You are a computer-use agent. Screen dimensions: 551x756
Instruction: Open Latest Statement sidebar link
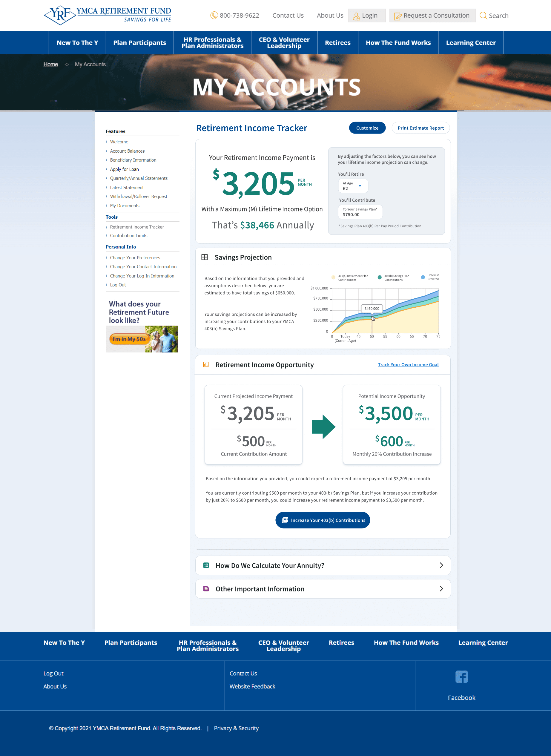click(x=127, y=188)
